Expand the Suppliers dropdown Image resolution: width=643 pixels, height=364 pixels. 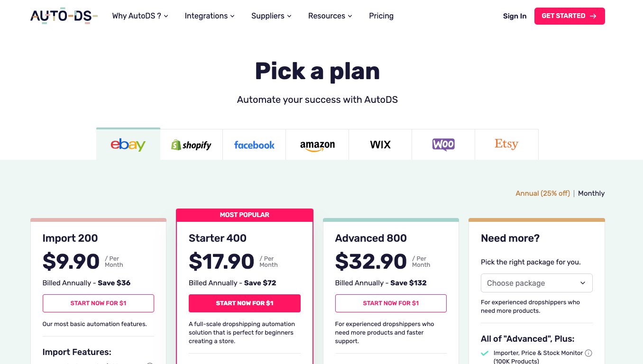coord(271,16)
